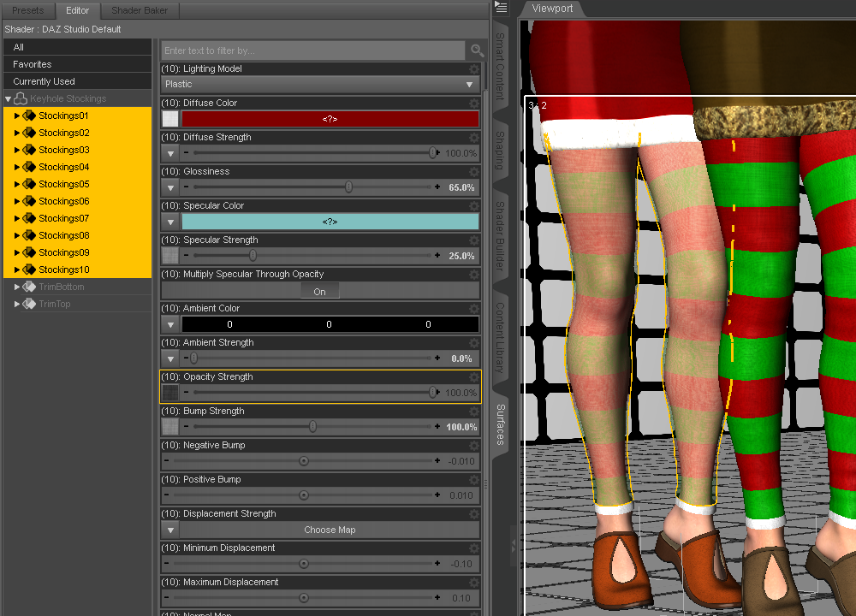Expand the TrimTop surface node
The width and height of the screenshot is (856, 616).
click(x=17, y=304)
